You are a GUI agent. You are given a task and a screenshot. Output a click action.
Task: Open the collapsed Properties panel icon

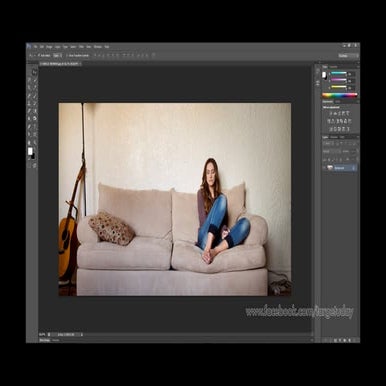coord(318,82)
